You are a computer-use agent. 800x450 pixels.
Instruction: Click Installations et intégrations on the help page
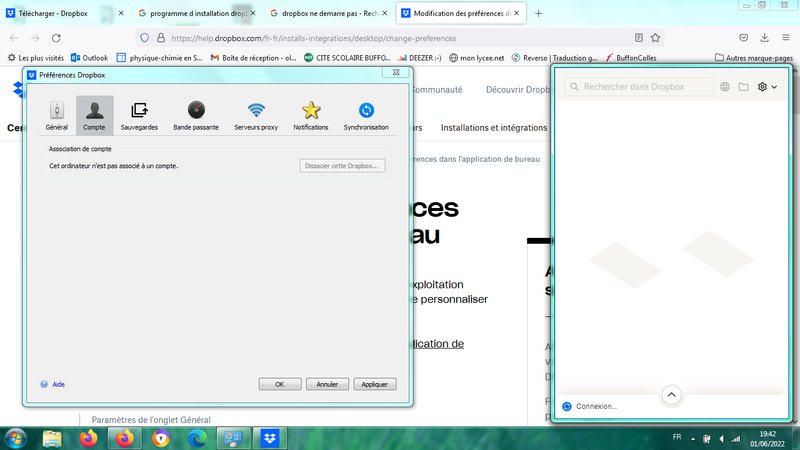(494, 128)
